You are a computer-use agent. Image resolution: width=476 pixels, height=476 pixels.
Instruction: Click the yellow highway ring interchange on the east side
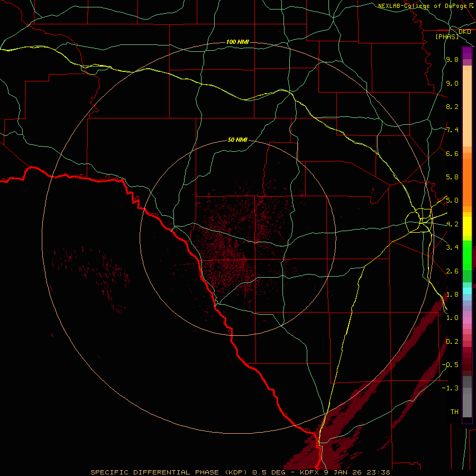tap(419, 221)
